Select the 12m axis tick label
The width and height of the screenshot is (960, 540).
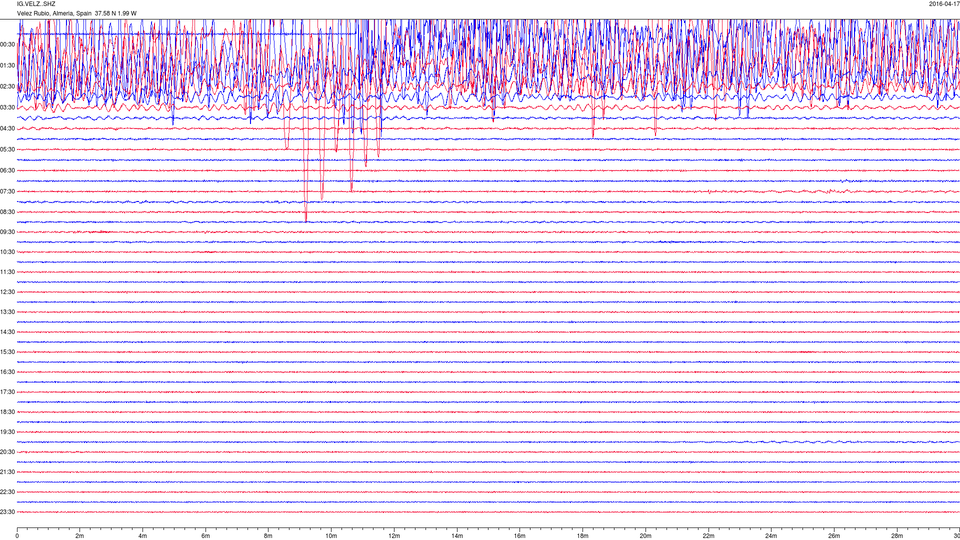[x=394, y=536]
